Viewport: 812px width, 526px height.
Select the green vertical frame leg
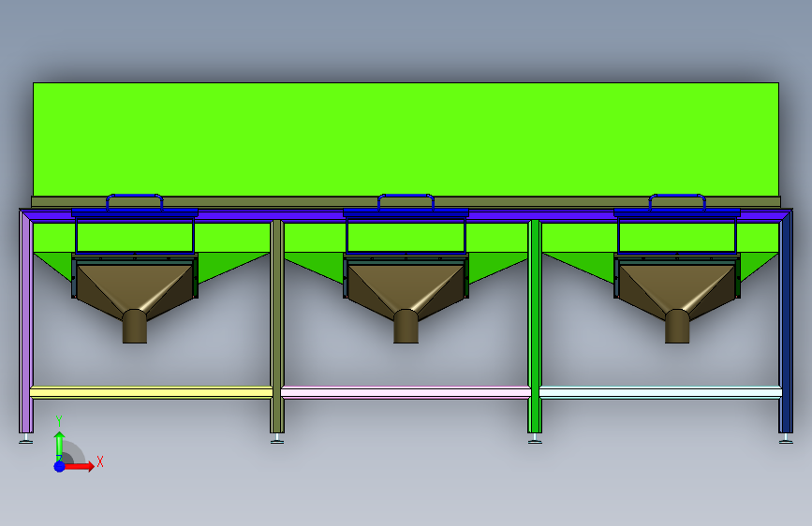click(535, 326)
